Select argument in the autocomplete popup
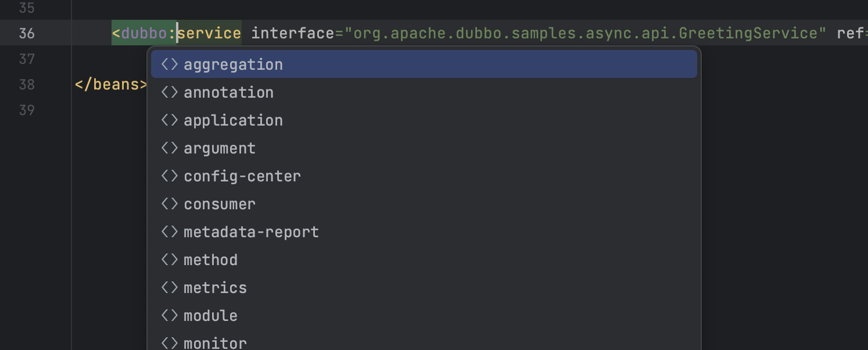This screenshot has height=350, width=868. 220,148
